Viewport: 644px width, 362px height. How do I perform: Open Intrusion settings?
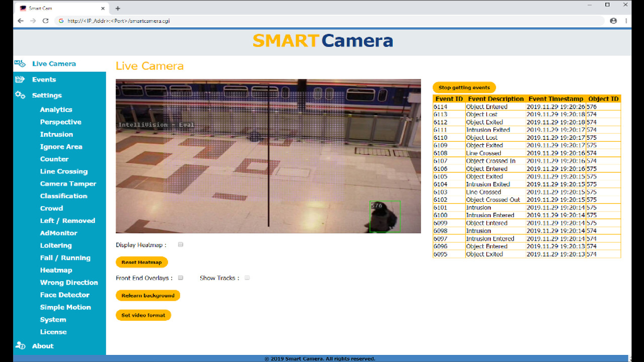pos(56,134)
